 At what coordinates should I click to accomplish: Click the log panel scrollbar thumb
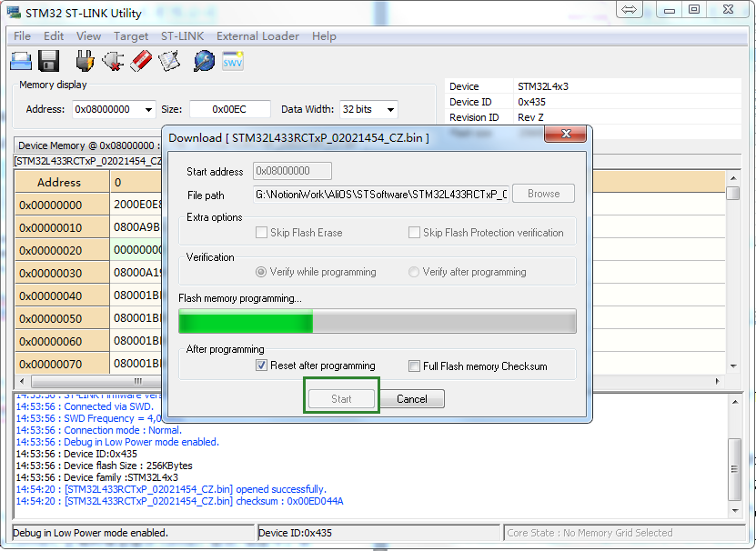734,469
